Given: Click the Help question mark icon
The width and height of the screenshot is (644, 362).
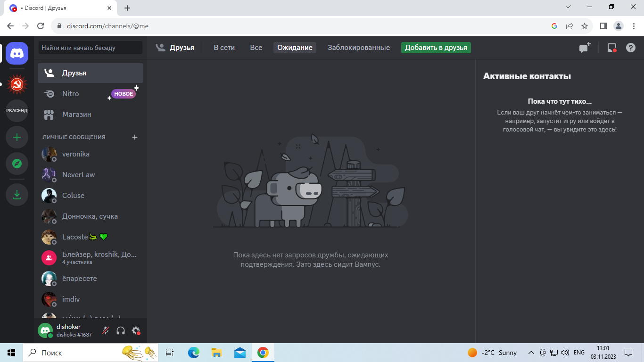Looking at the screenshot, I should (x=630, y=48).
